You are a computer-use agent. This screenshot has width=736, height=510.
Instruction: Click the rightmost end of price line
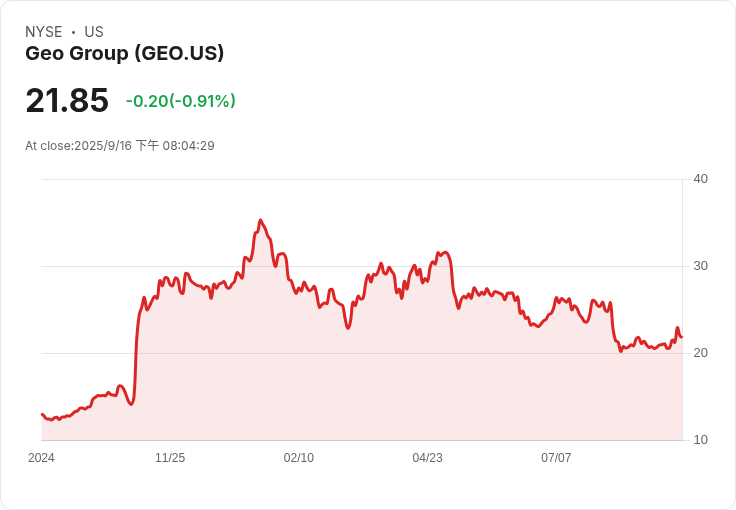[x=681, y=336]
